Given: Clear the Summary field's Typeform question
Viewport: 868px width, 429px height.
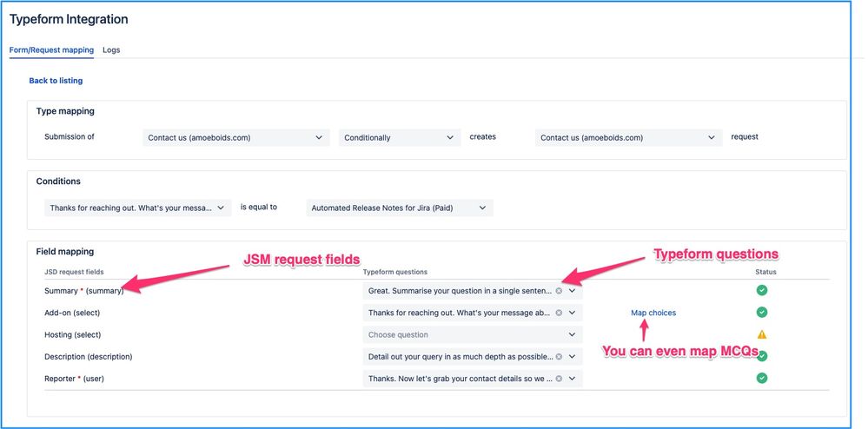Looking at the screenshot, I should tap(559, 291).
